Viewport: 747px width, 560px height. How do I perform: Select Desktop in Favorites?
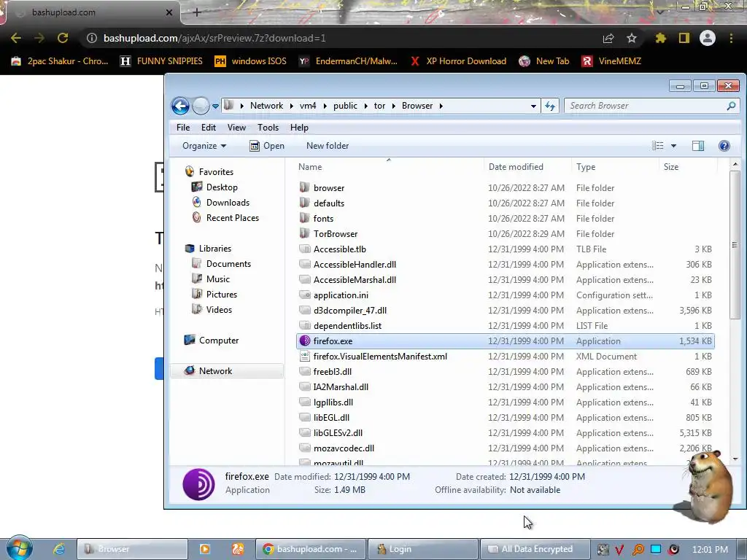222,187
